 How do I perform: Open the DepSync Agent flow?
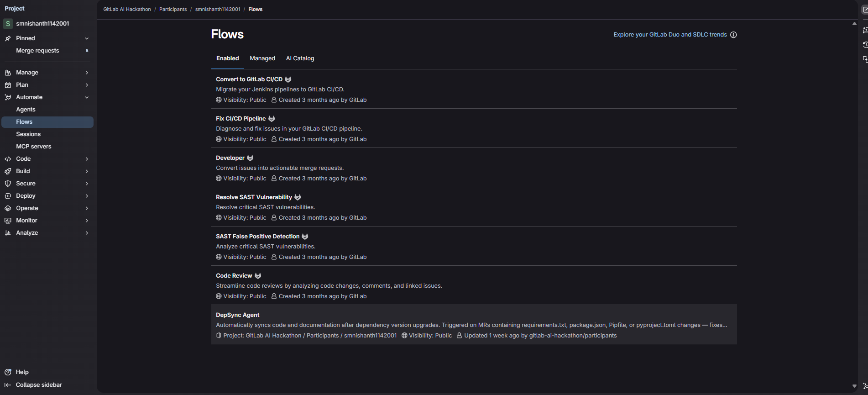pyautogui.click(x=237, y=315)
